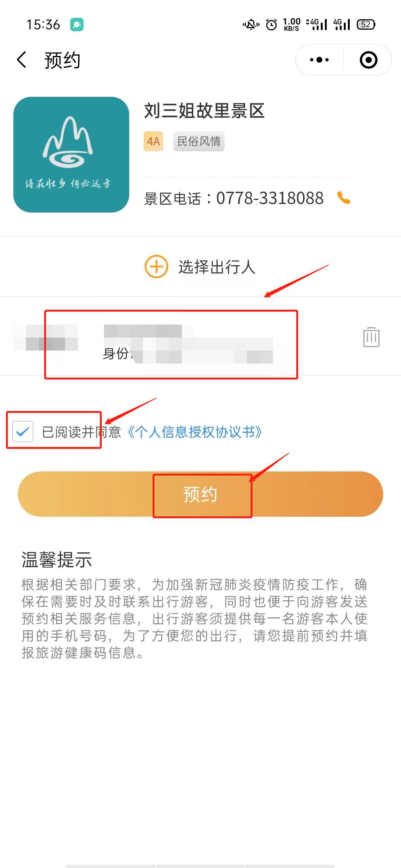The image size is (401, 868).
Task: Close mini program via circle icon
Action: tap(369, 60)
